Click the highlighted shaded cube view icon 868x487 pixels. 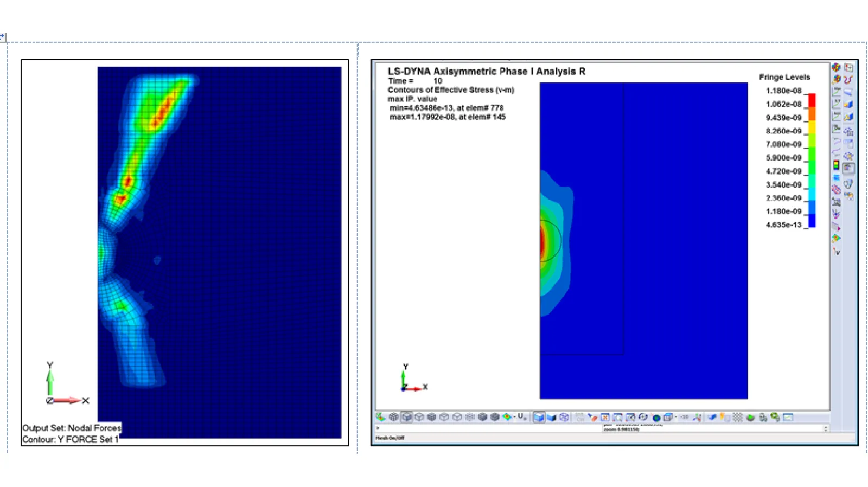pos(406,417)
